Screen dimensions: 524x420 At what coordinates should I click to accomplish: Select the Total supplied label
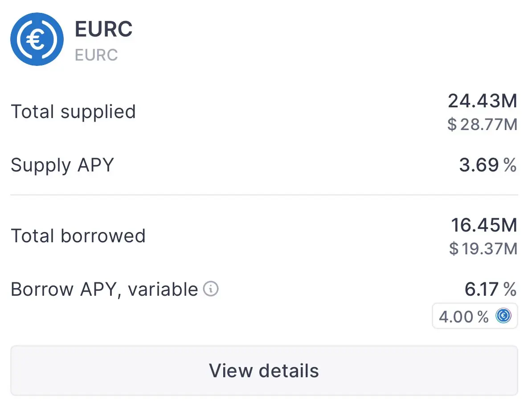click(73, 112)
